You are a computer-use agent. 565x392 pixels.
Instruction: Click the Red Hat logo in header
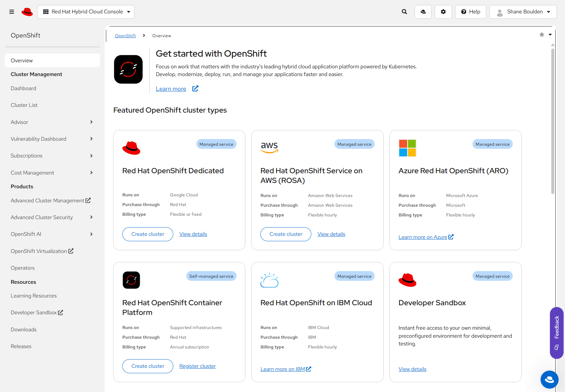tap(27, 12)
